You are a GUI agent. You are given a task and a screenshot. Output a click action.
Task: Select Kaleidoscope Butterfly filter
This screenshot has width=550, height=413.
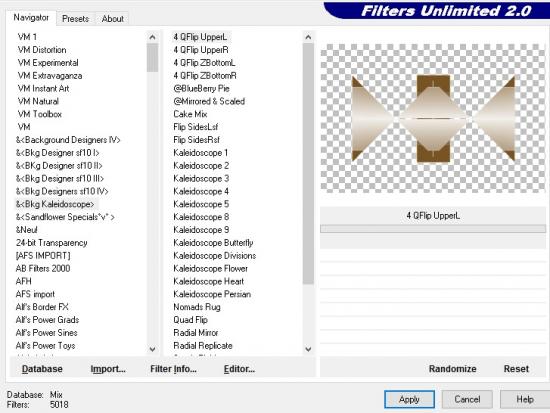pos(213,243)
